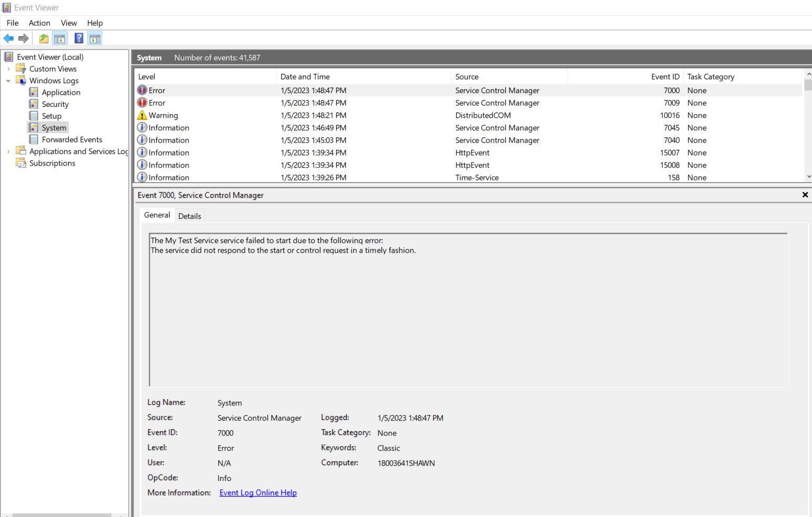
Task: Click the Up one level folder icon
Action: point(44,38)
